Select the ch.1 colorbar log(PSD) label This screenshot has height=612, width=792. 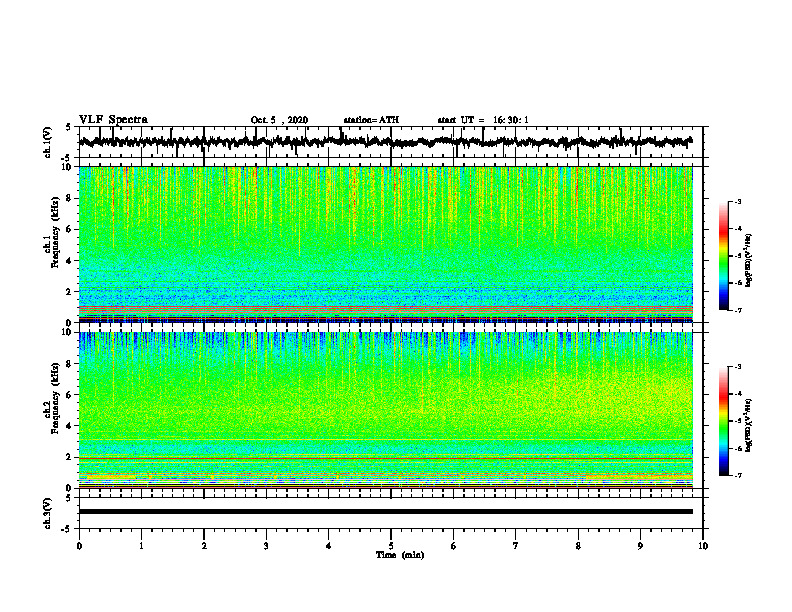click(x=749, y=261)
